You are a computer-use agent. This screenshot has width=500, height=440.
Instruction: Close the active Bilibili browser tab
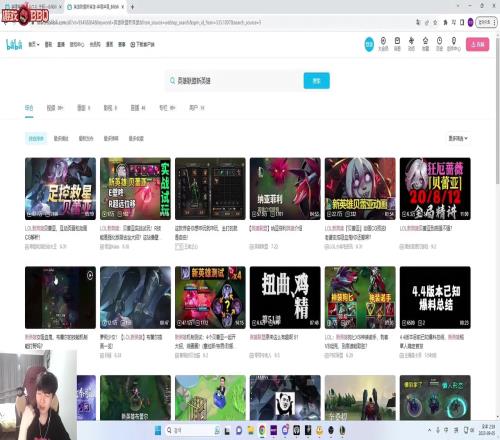122,7
